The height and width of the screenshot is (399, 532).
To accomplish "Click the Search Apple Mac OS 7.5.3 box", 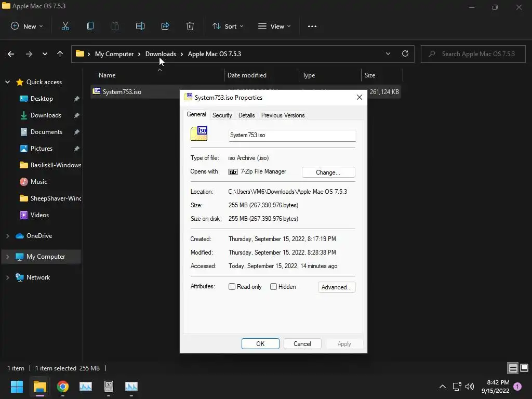I will point(473,54).
